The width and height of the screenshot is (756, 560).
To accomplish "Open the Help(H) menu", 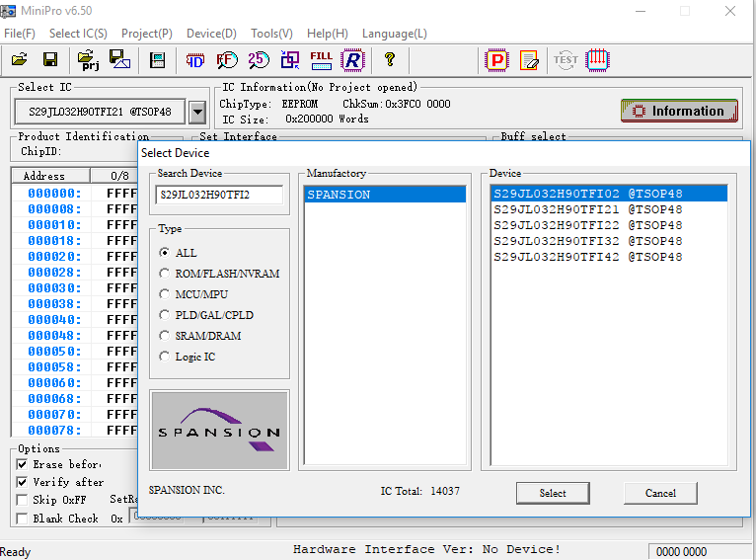I will 328,34.
